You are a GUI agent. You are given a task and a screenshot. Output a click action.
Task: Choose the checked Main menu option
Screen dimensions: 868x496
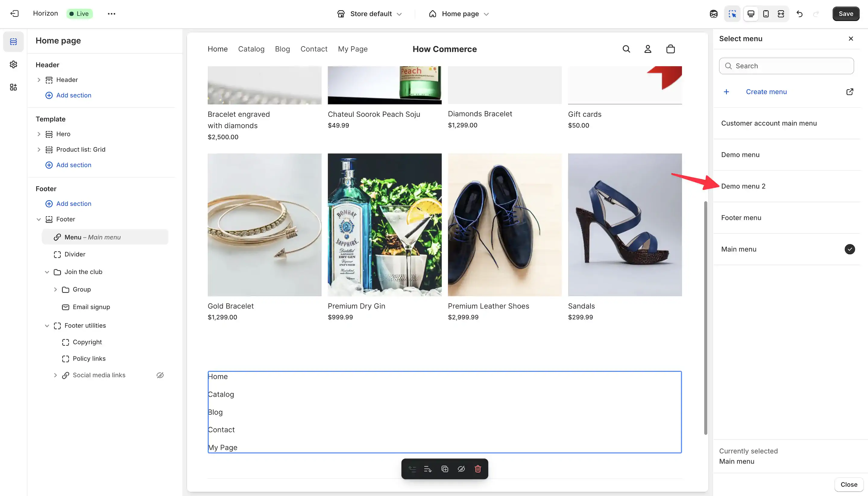(x=787, y=249)
